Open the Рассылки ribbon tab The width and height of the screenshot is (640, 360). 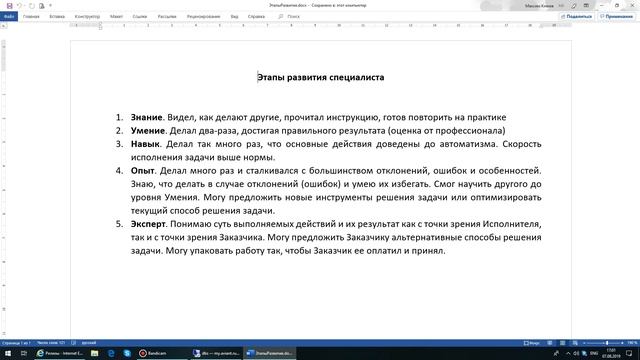tap(167, 17)
